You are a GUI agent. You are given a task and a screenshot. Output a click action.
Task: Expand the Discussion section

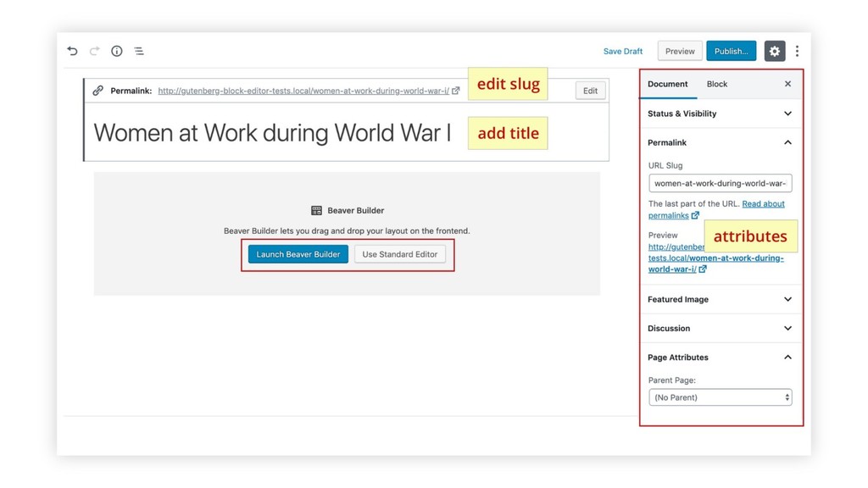point(721,328)
